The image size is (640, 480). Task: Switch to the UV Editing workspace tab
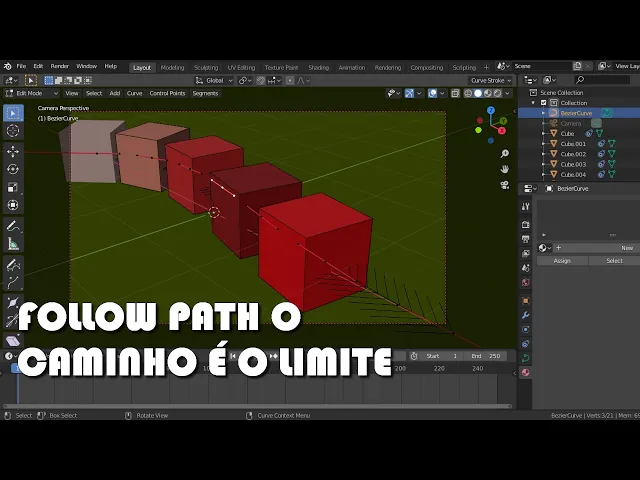click(241, 68)
